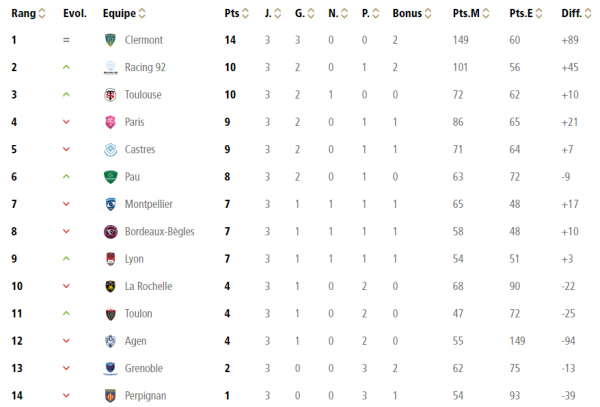Click the Castres team logo

tap(111, 150)
